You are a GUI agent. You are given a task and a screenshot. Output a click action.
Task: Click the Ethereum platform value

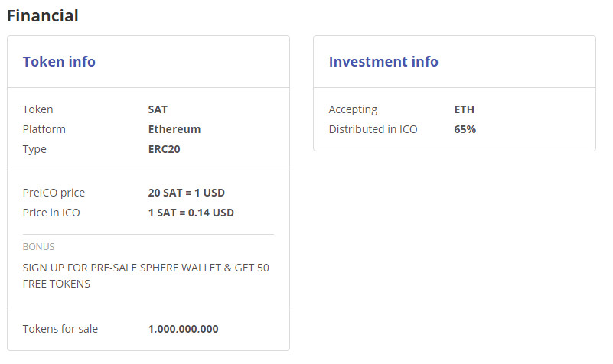174,129
